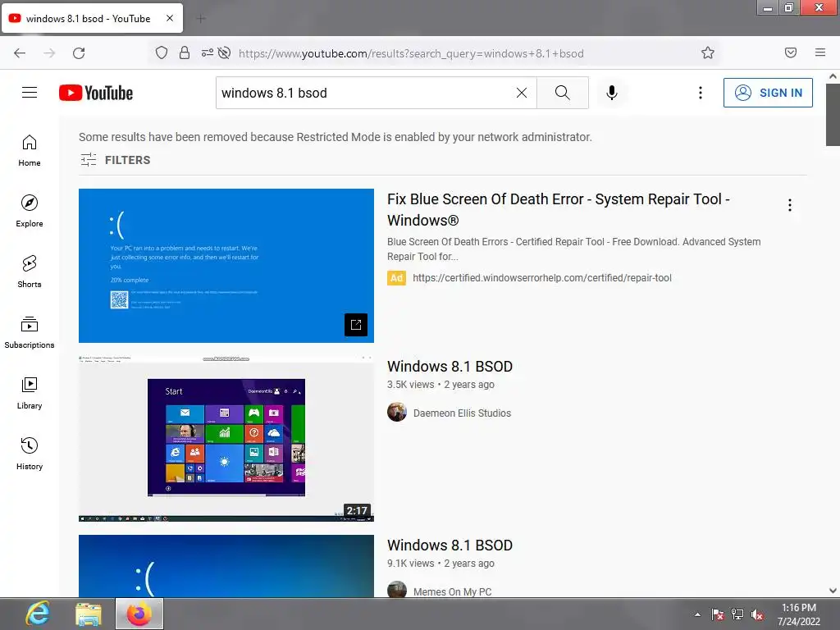840x630 pixels.
Task: Open File Explorer from the taskbar
Action: [89, 614]
